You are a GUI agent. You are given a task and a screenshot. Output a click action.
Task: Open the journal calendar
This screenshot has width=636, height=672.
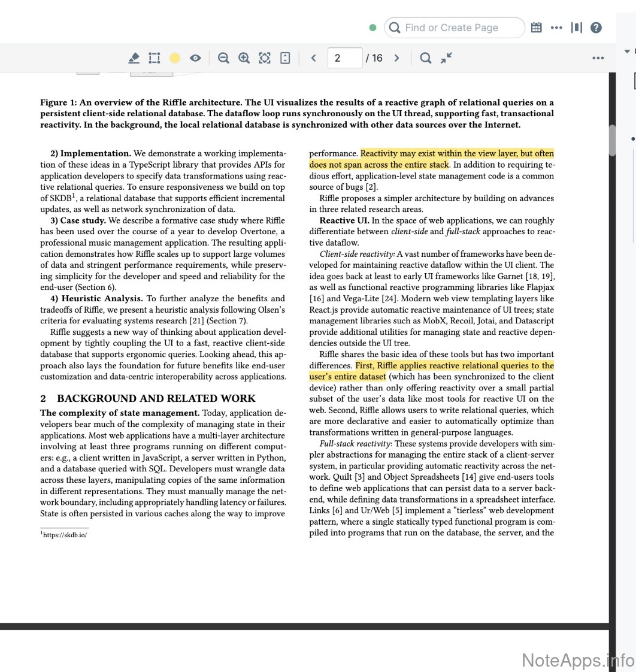(537, 28)
